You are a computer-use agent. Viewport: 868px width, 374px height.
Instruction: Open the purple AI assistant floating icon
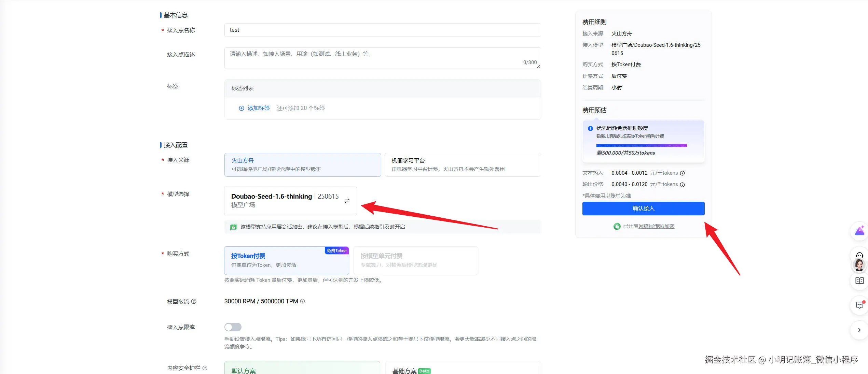pos(859,231)
